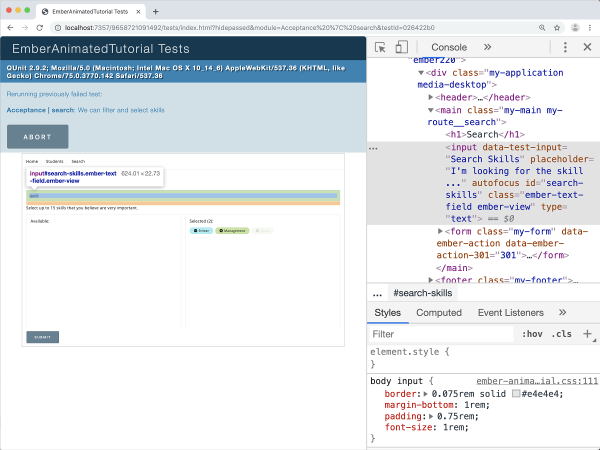Open Students link in the test app nav
600x450 pixels.
coord(54,161)
